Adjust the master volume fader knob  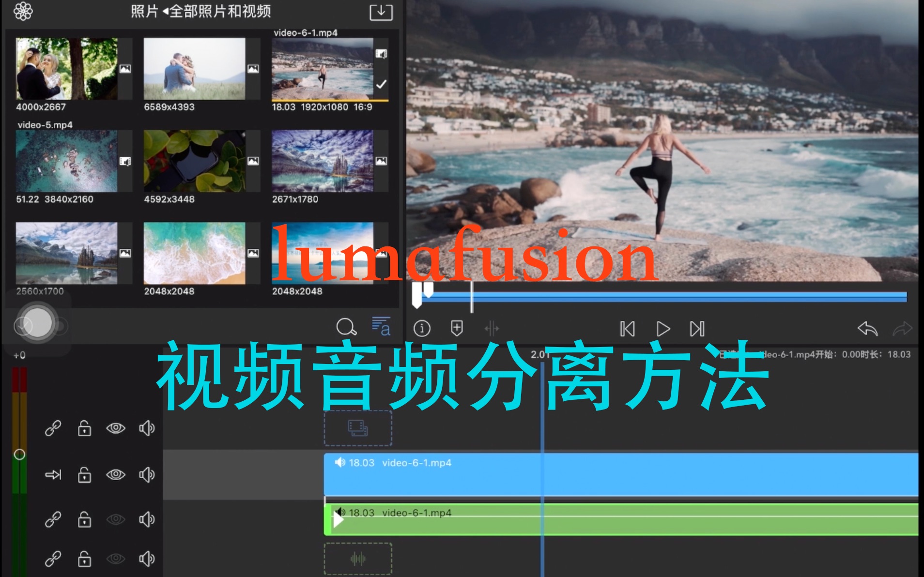[19, 455]
